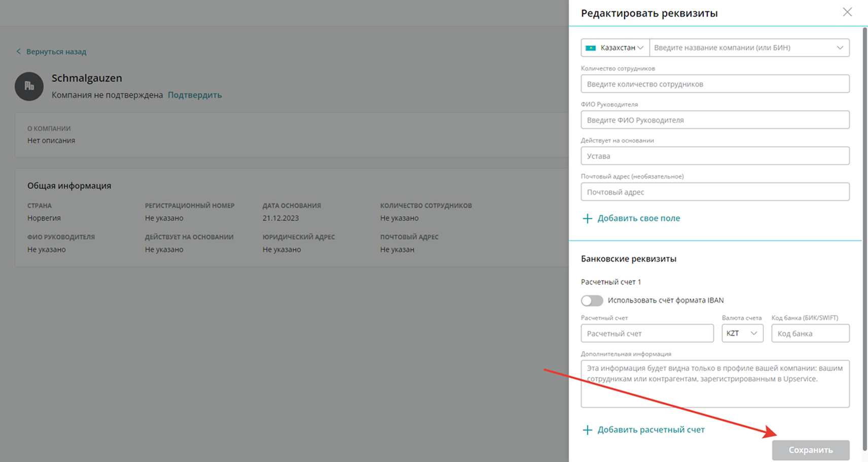Screen dimensions: 868x462
Task: Click the Подтвердить company link
Action: [x=195, y=95]
